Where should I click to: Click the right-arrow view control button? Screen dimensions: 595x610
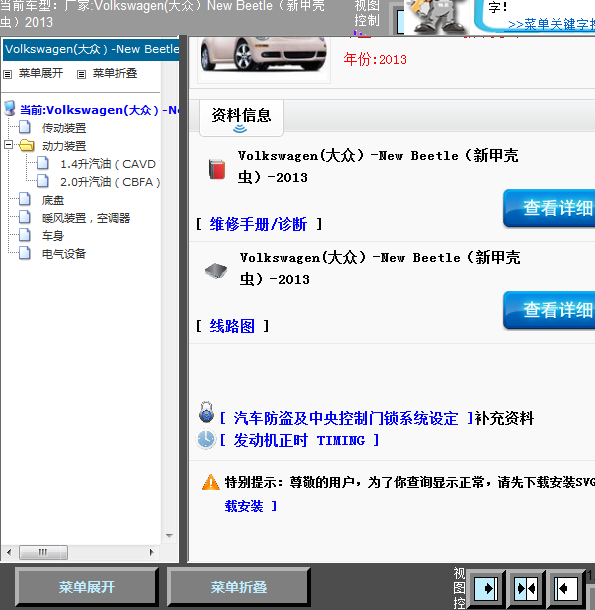pyautogui.click(x=486, y=589)
